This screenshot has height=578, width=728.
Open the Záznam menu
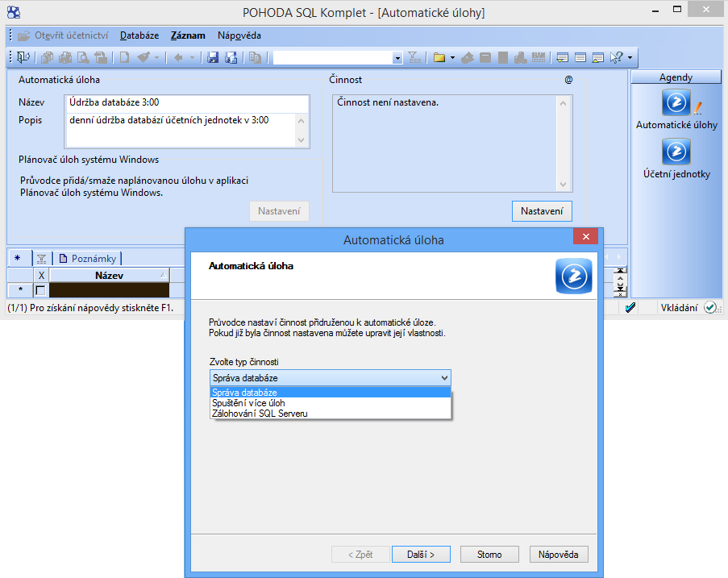pyautogui.click(x=188, y=35)
